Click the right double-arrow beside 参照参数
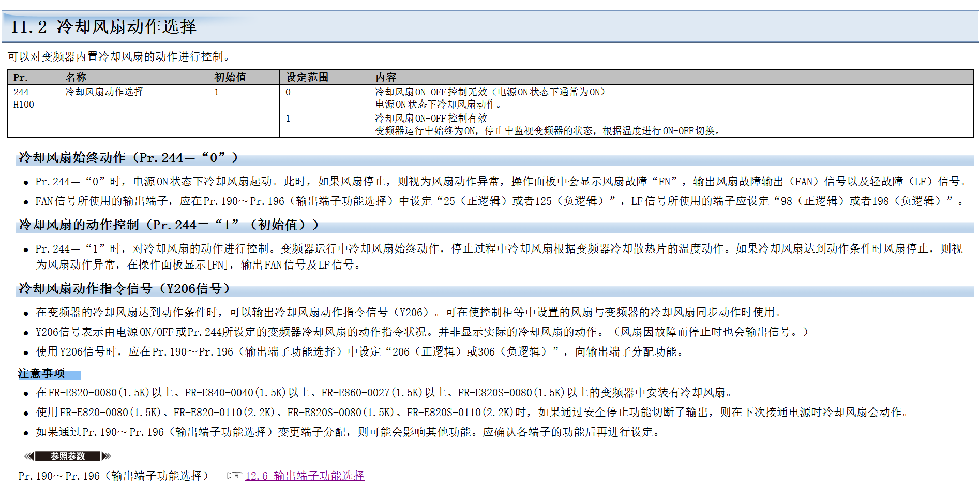This screenshot has height=500, width=980. [x=107, y=457]
